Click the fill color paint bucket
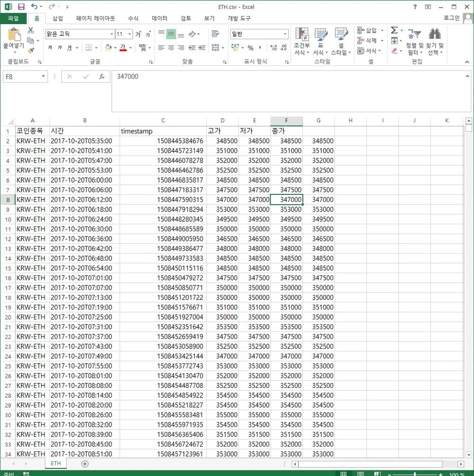 tap(108, 48)
